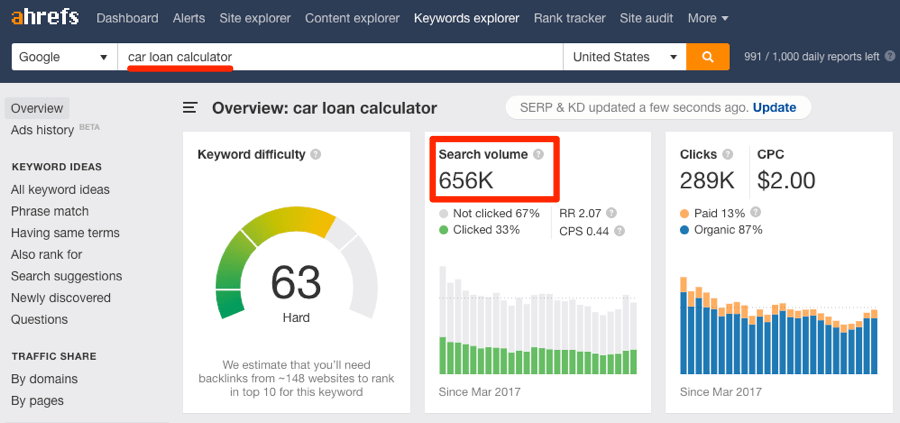Click the gray Not clicked legend dot

(443, 214)
